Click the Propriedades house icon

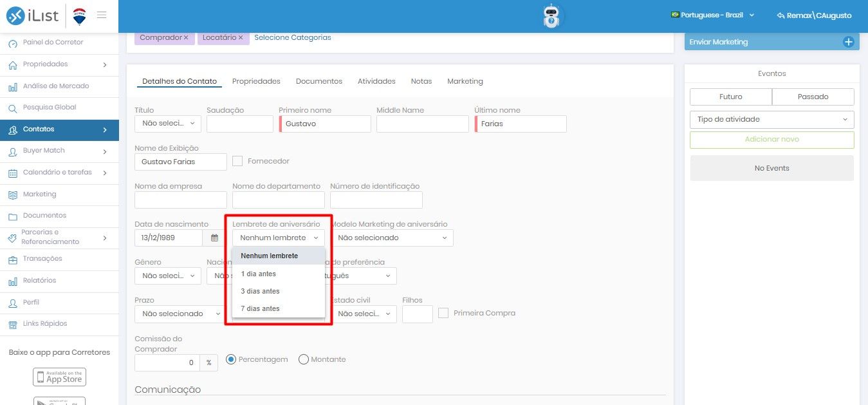point(13,64)
